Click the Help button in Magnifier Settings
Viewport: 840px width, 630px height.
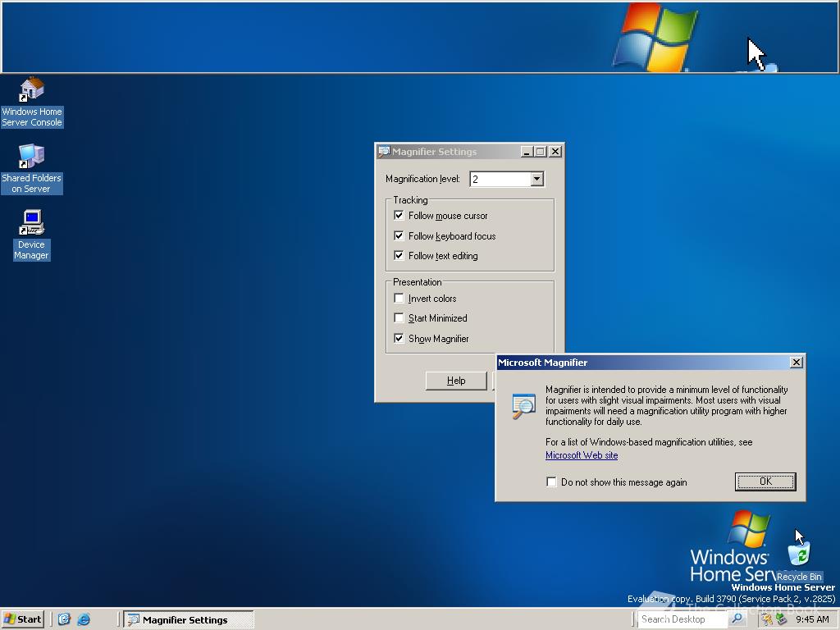coord(456,381)
